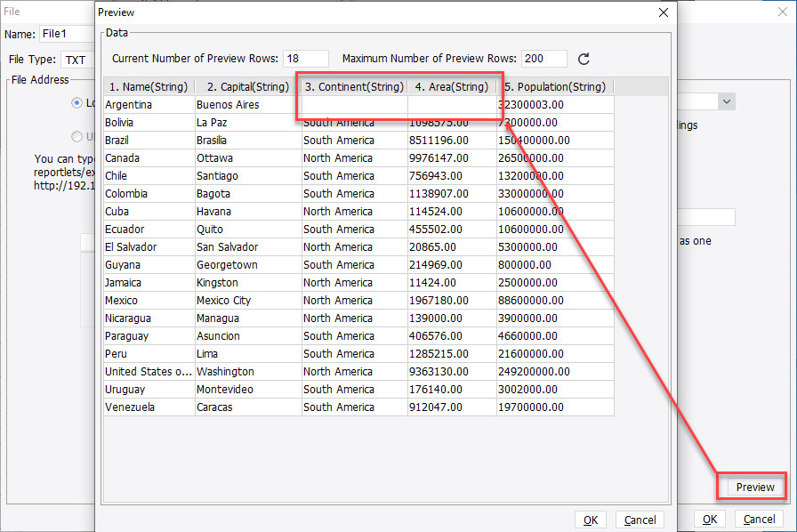
Task: Close the Preview dialog with the X
Action: coord(663,12)
